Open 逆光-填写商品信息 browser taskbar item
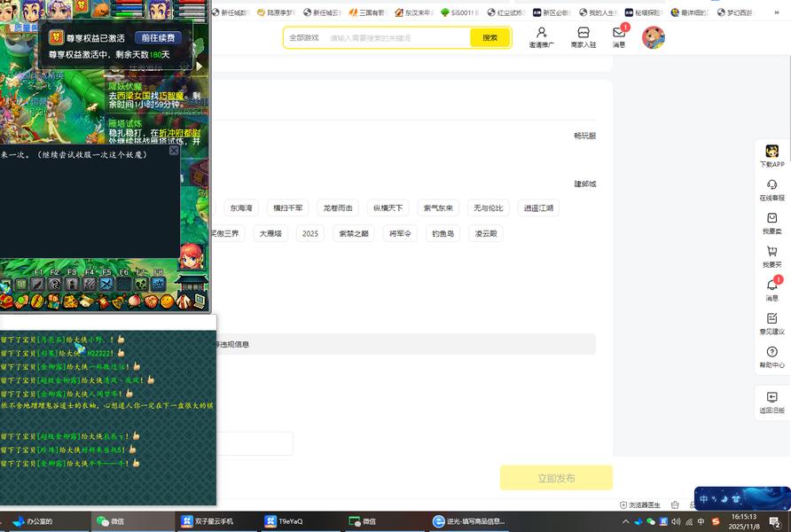Viewport: 791px width, 532px height. click(x=469, y=521)
